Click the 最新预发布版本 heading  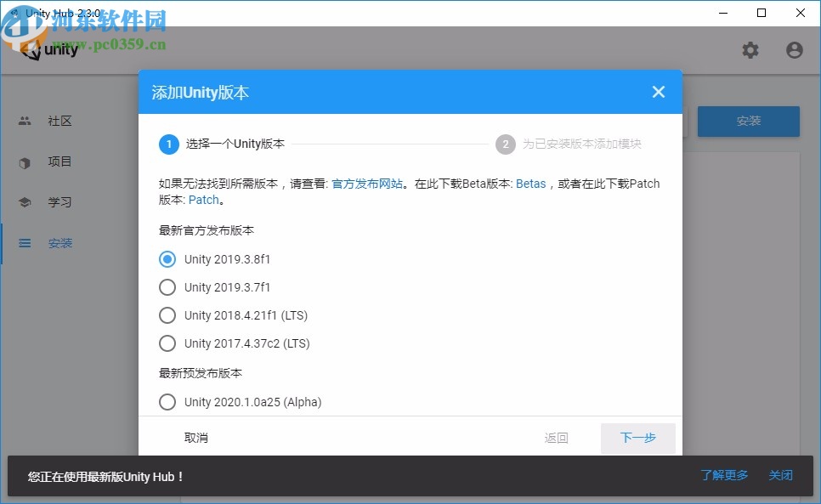(201, 373)
